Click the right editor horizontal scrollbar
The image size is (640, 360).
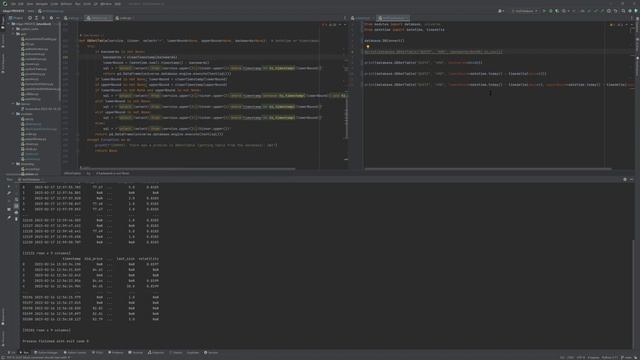(488, 169)
